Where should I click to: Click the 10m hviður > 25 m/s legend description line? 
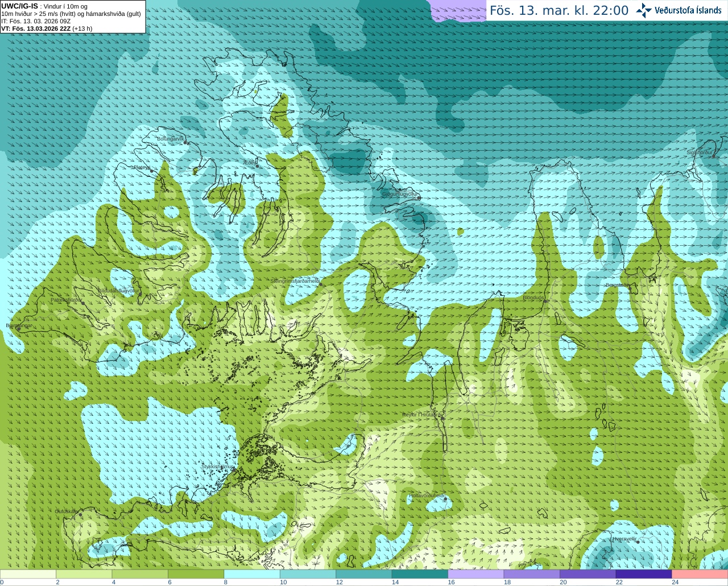click(71, 14)
